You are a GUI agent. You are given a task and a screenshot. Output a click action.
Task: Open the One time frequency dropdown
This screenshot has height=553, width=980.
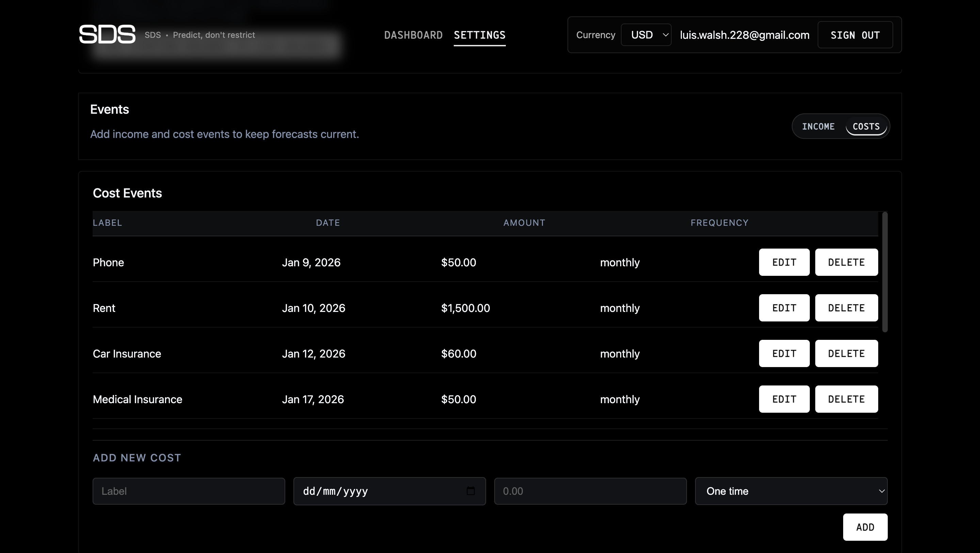pos(791,491)
